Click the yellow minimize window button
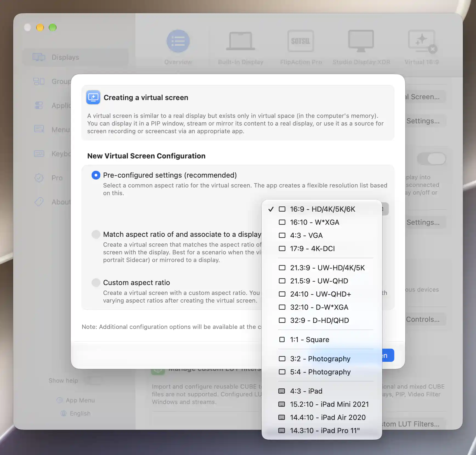This screenshot has width=476, height=455. click(40, 27)
